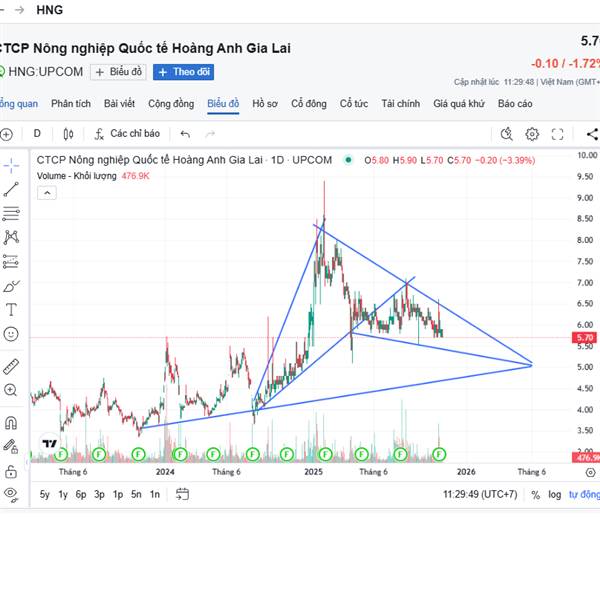The width and height of the screenshot is (600, 600).
Task: Open the D timeframe interval selector
Action: tap(37, 134)
